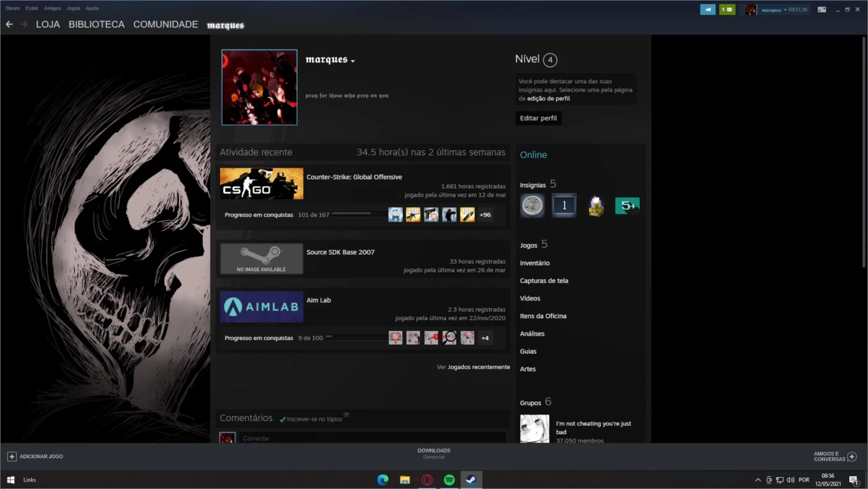Click the CS:GO achievements progress bar
The width and height of the screenshot is (868, 489).
(357, 215)
